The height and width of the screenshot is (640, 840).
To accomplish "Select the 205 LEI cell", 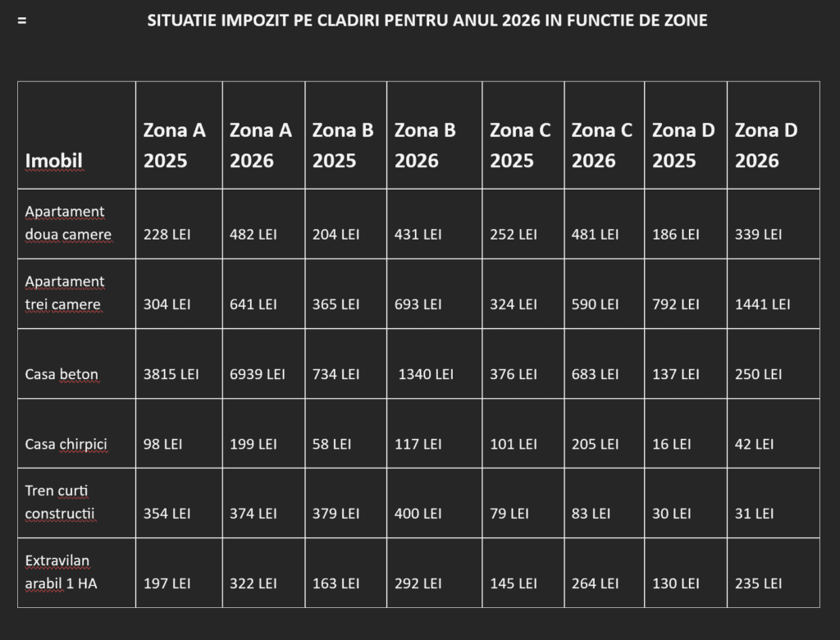I will [595, 444].
